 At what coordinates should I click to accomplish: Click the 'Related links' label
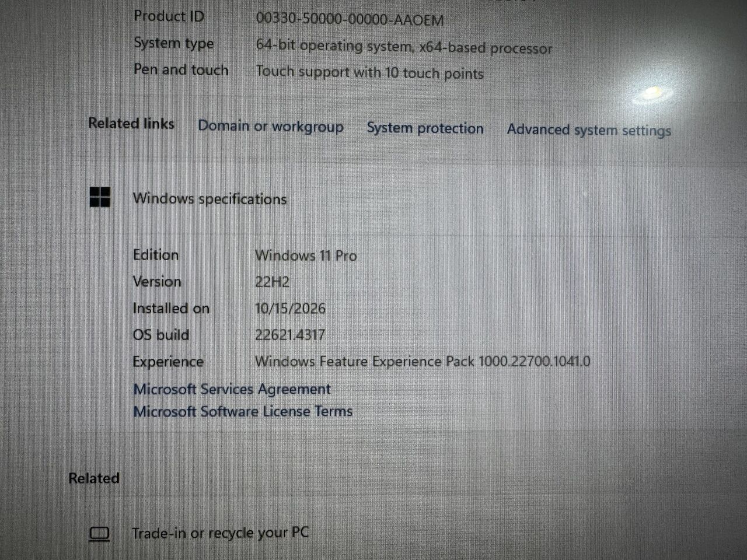[131, 124]
